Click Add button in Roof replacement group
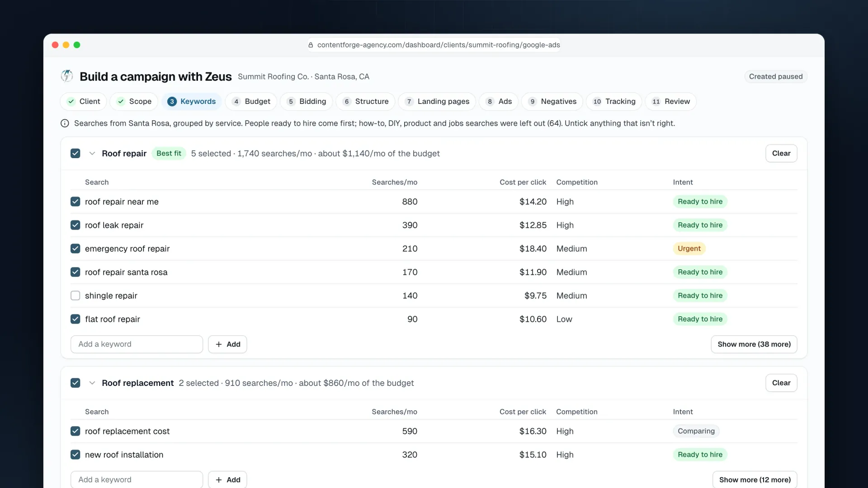This screenshot has width=868, height=488. (x=227, y=479)
